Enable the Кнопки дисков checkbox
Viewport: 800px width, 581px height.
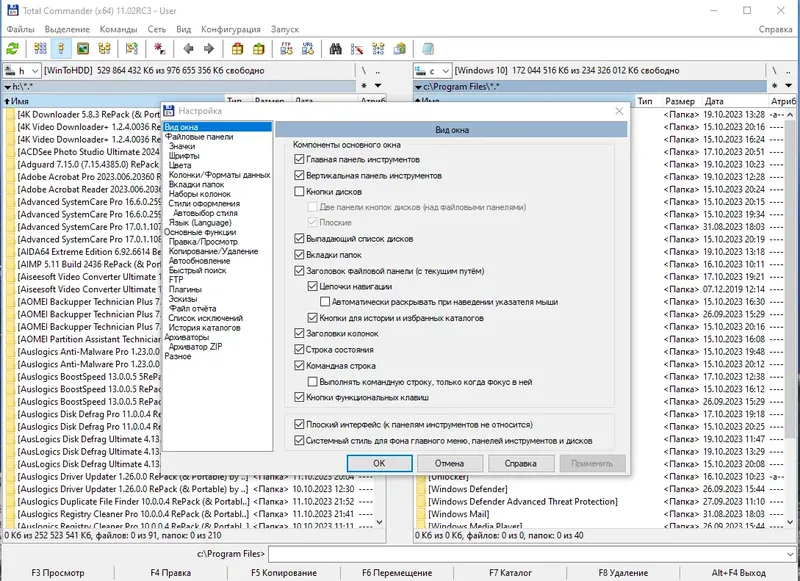tap(299, 192)
